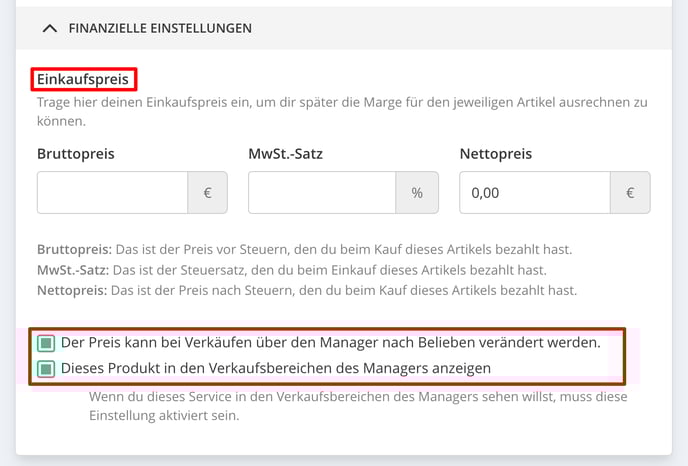
Task: Click the bold Bruttopreis explanation line
Action: point(305,249)
